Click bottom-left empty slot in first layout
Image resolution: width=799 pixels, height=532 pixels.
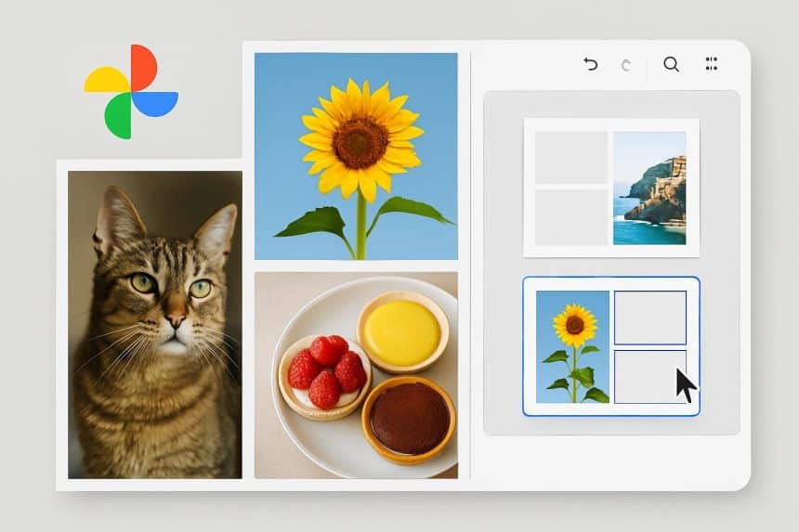tap(570, 217)
